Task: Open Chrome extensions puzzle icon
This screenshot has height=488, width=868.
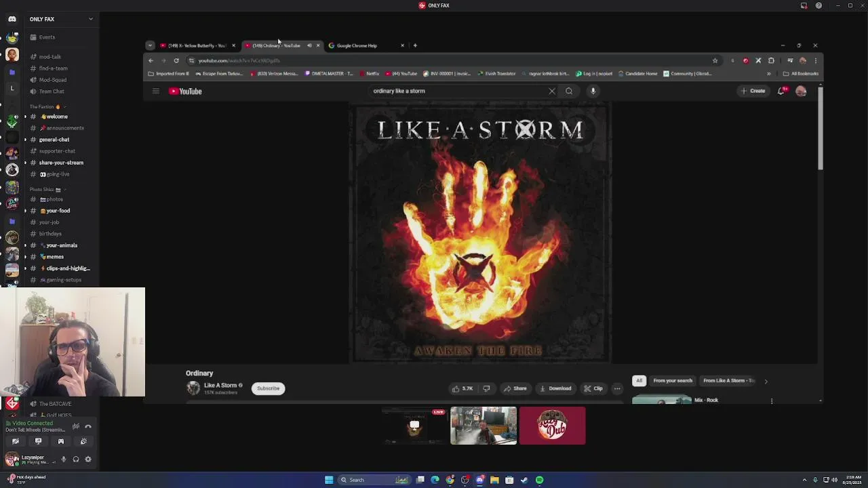Action: click(x=771, y=60)
